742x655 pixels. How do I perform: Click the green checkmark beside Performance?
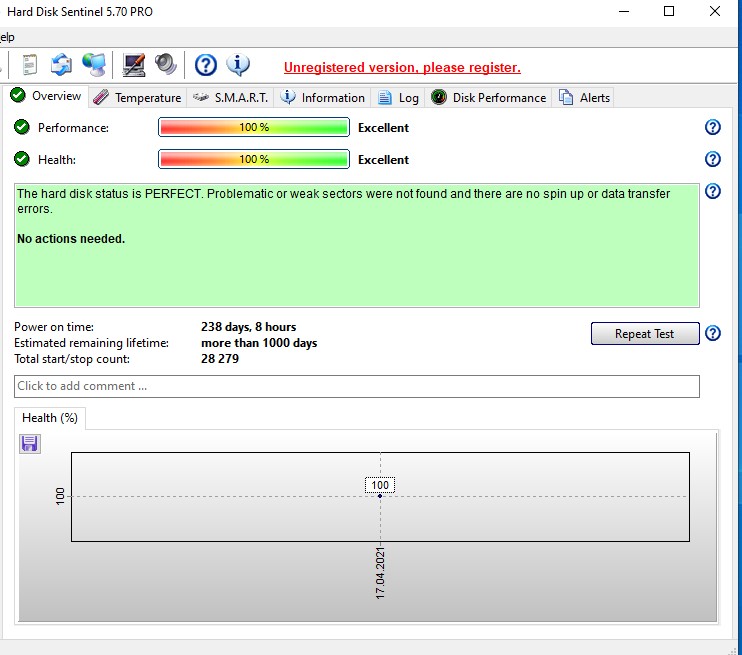coord(22,127)
